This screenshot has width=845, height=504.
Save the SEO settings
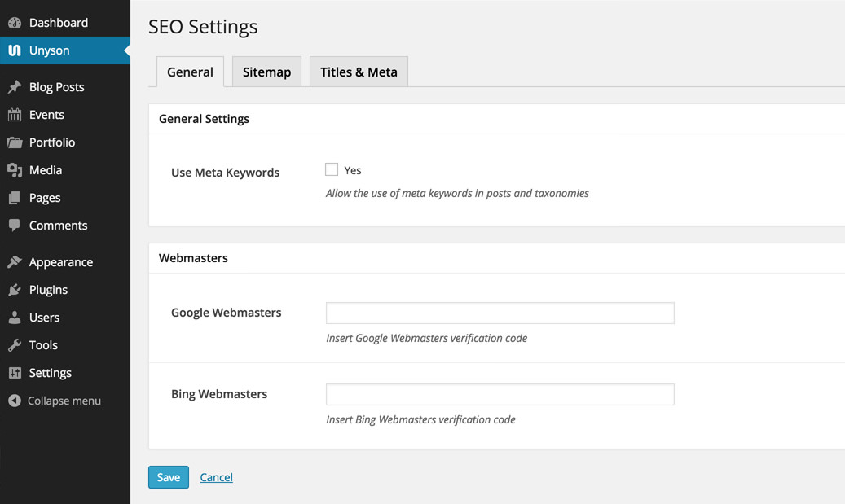169,477
